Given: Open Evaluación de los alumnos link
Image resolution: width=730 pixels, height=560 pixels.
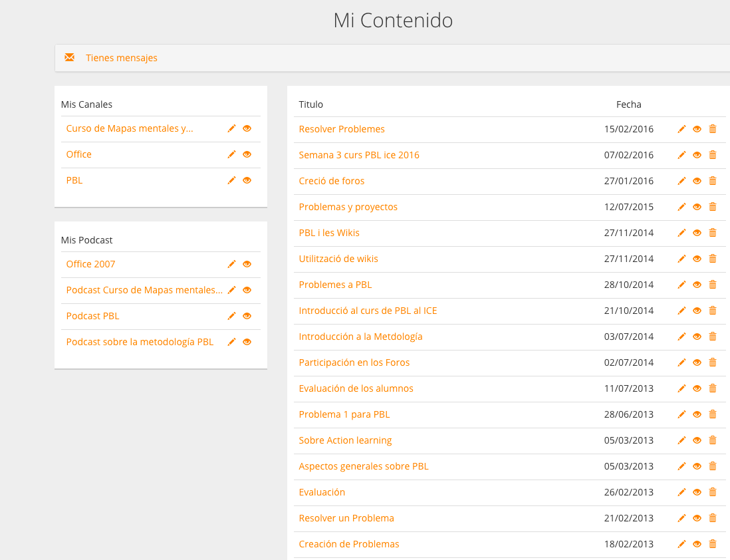Looking at the screenshot, I should click(356, 388).
